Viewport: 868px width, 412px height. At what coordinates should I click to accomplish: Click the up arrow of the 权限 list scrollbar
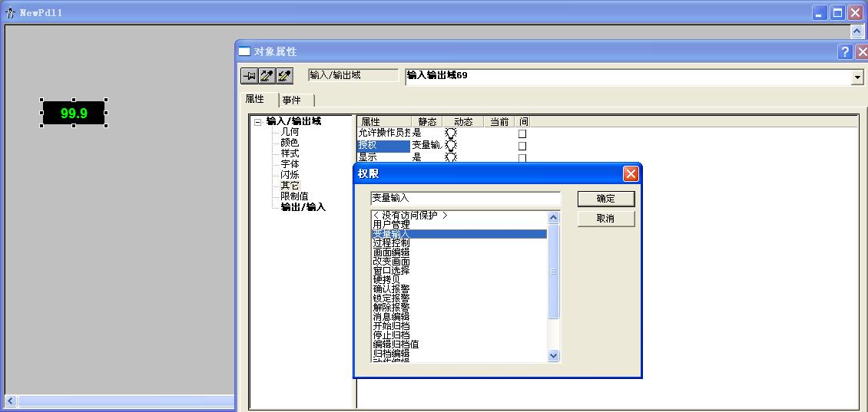[554, 218]
